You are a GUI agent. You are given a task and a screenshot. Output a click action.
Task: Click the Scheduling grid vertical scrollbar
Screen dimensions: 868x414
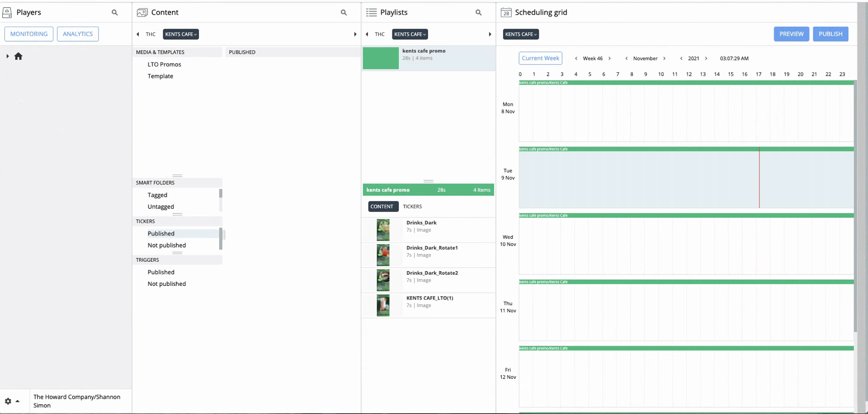pos(855,206)
